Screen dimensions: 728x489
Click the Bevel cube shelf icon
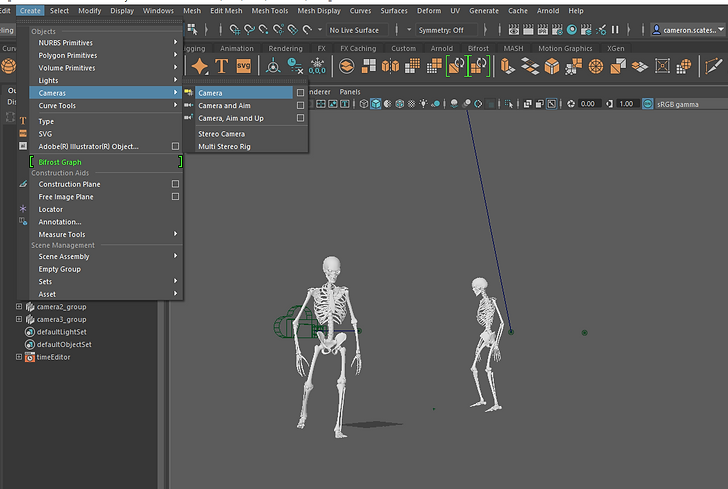click(552, 66)
